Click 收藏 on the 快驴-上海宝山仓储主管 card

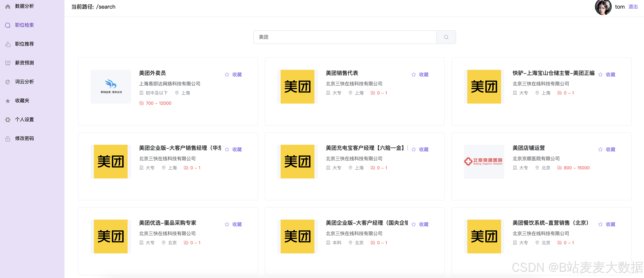(x=610, y=75)
